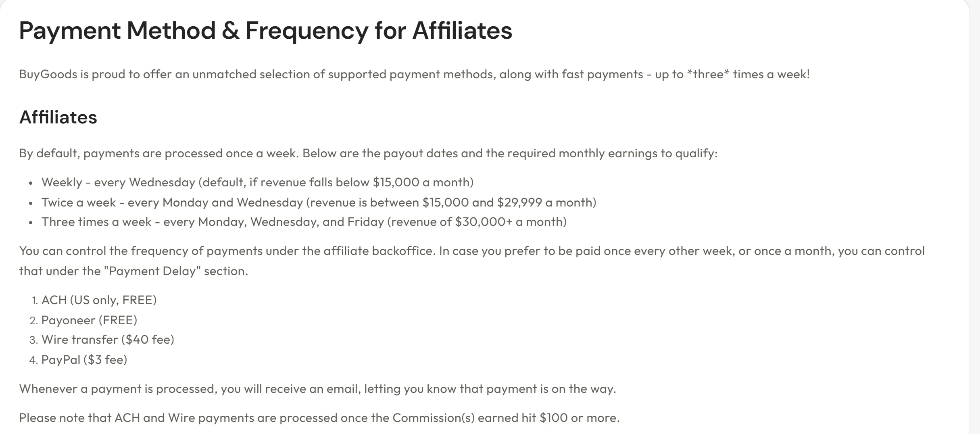Click the 'Affiliates' section heading
980x434 pixels.
(x=58, y=117)
